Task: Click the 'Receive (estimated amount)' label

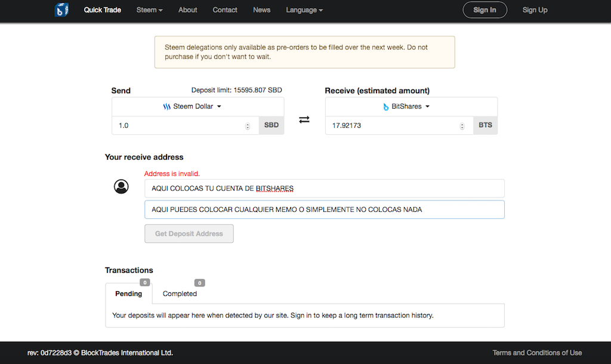Action: coord(377,91)
